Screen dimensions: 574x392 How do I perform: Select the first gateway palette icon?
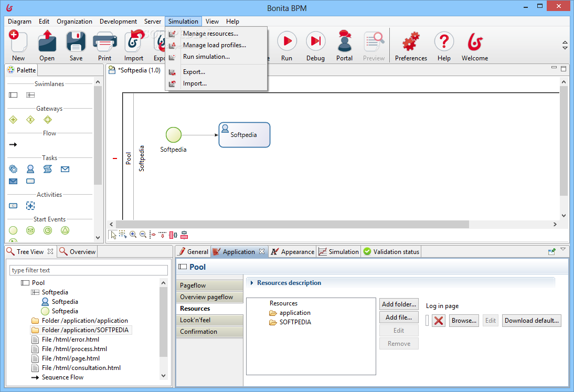point(13,120)
